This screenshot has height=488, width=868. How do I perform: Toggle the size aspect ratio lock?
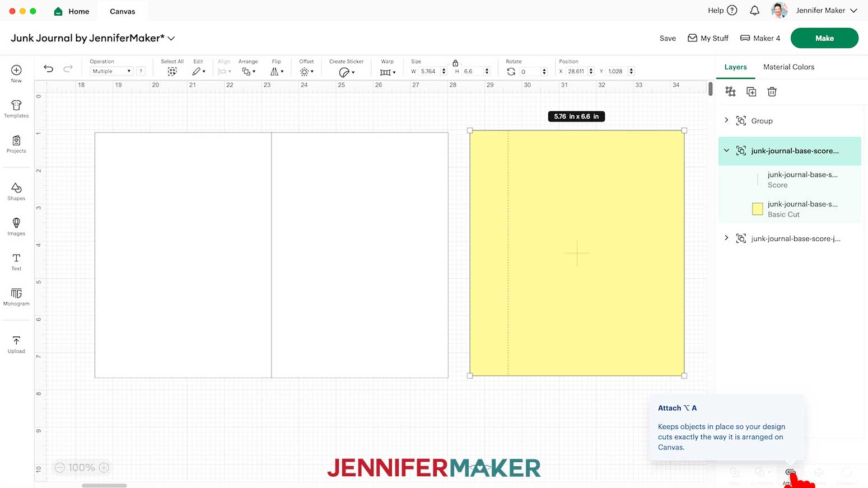coord(455,63)
